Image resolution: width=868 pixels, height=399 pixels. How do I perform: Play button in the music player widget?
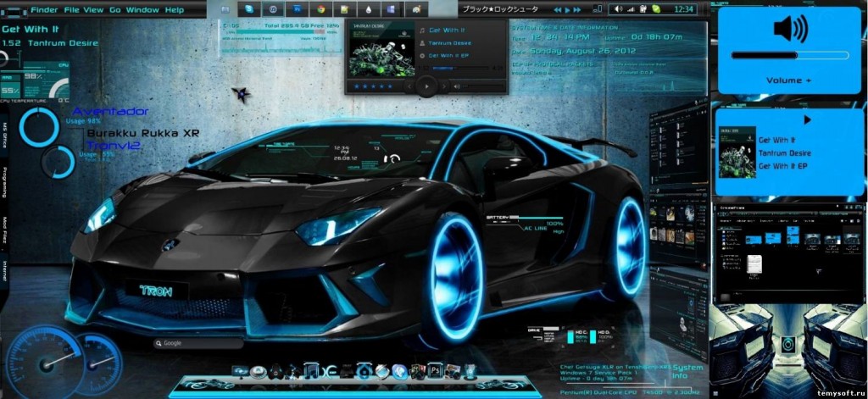pos(426,86)
